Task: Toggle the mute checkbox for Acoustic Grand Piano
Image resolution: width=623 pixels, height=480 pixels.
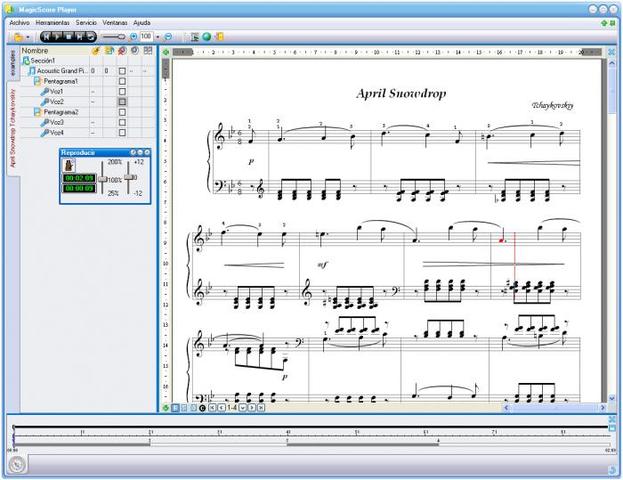Action: click(122, 71)
